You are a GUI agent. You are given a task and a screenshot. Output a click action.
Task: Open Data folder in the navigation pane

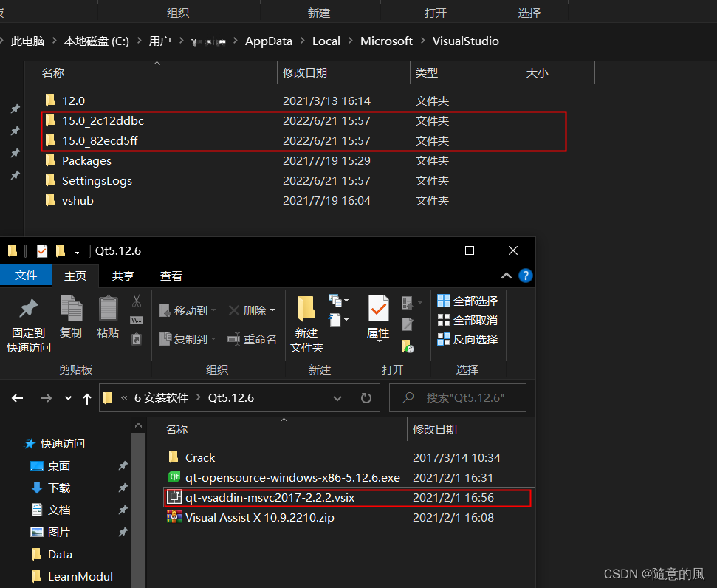coord(60,555)
